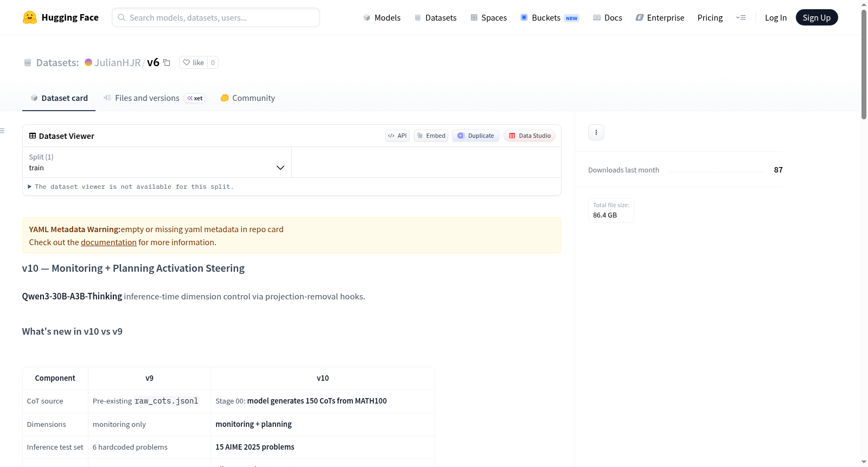Click the v6 dataset name link
This screenshot has height=467, width=868.
[x=153, y=62]
